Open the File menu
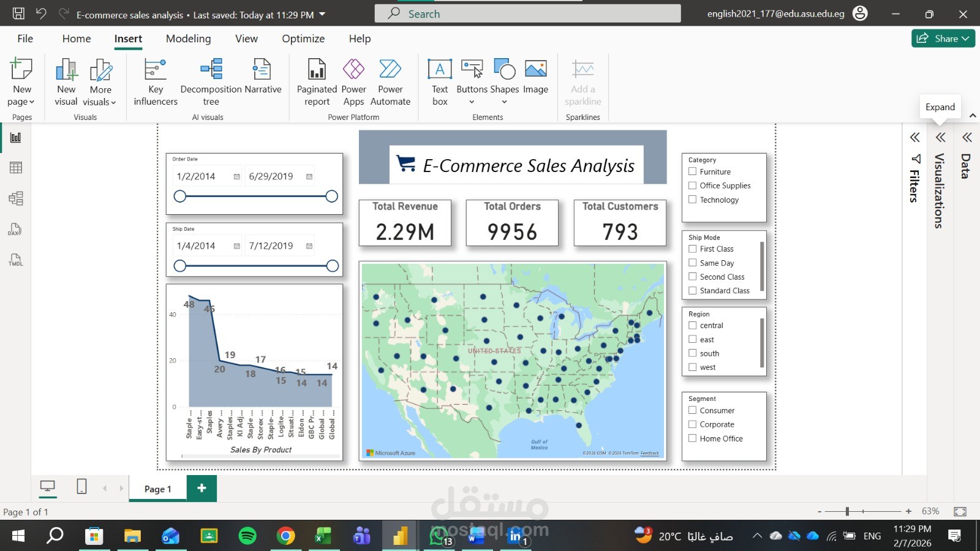Screen dimensions: 980x551 pyautogui.click(x=25, y=39)
